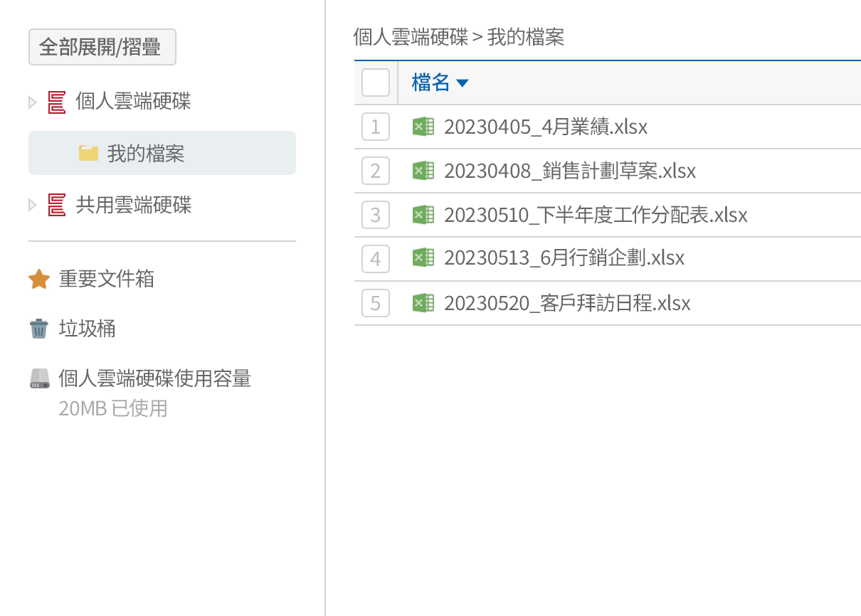Click the red icon beside 個人雲端硬碟
The width and height of the screenshot is (861, 616).
(57, 102)
